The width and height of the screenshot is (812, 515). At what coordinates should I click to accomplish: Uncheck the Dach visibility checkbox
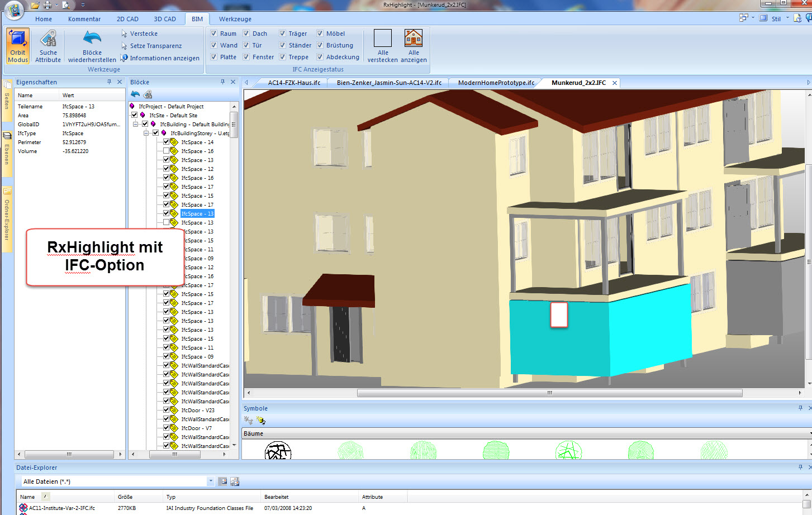pos(246,34)
